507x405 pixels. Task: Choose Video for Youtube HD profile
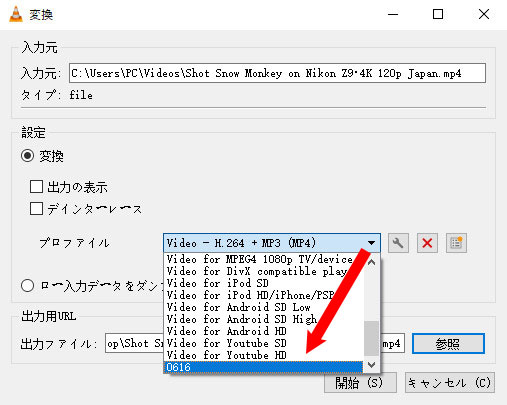point(263,355)
